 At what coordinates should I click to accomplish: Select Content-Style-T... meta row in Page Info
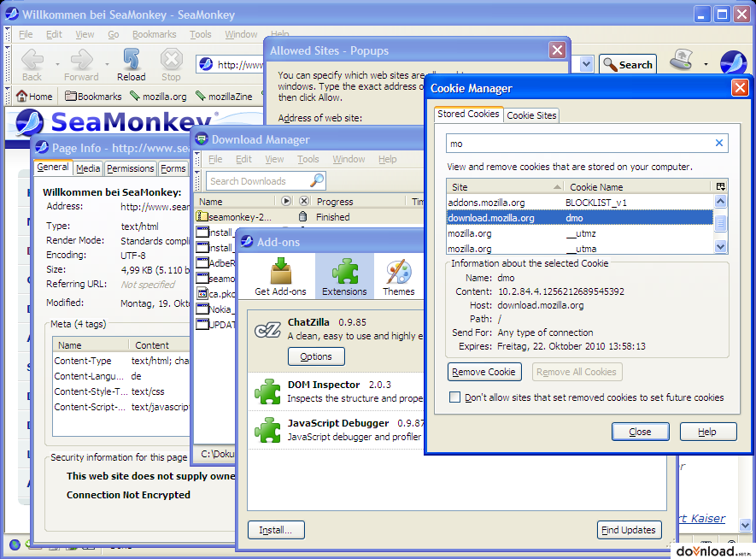point(121,391)
